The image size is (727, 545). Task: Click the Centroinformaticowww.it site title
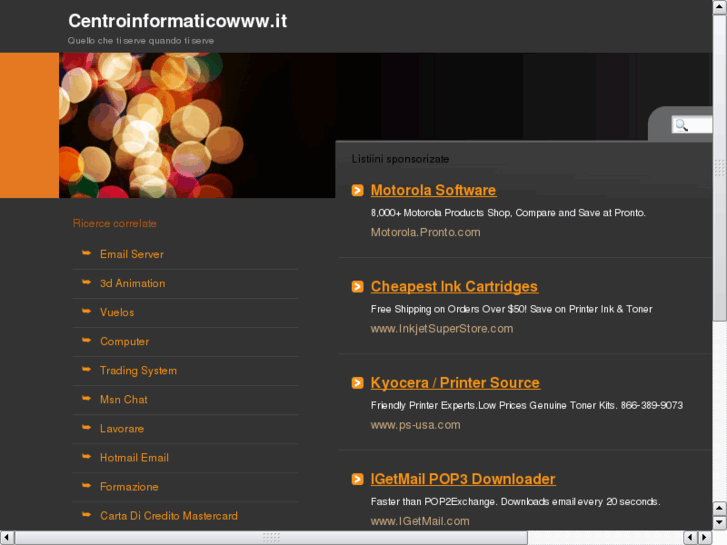[x=178, y=21]
